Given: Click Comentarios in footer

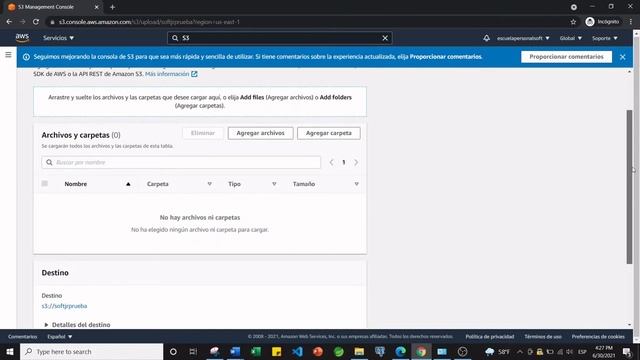Looking at the screenshot, I should tap(22, 337).
